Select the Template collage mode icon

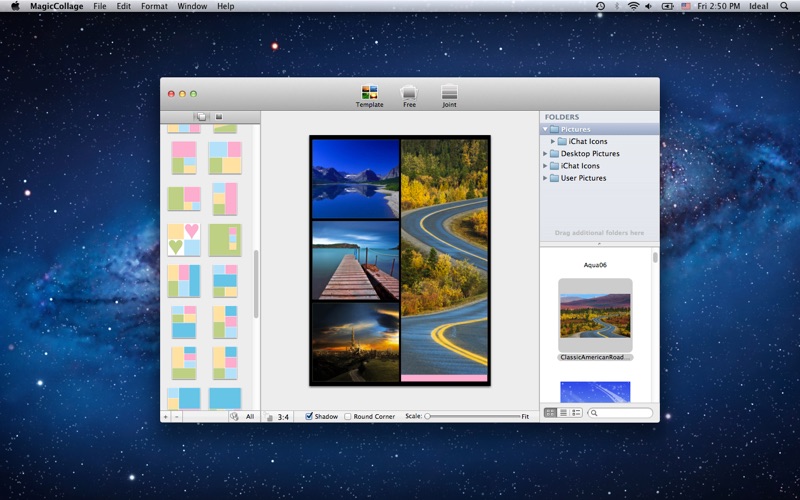coord(369,93)
